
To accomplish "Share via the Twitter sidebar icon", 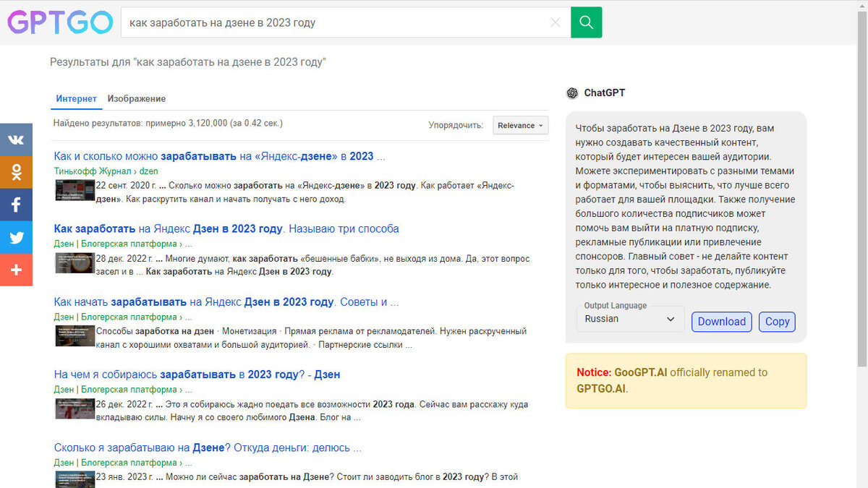I will [x=16, y=237].
